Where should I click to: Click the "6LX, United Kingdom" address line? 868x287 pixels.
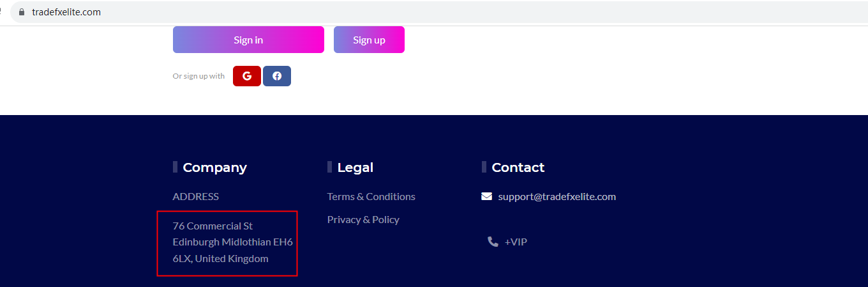[x=220, y=259]
